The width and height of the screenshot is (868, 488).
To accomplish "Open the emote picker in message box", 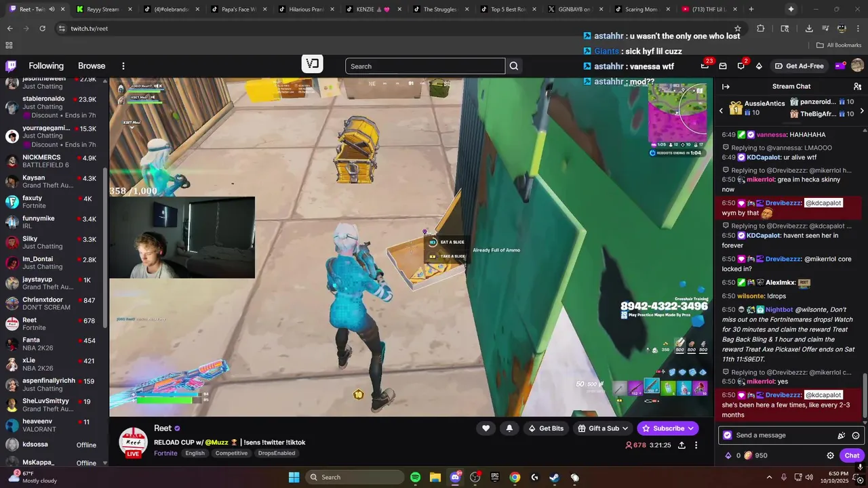I will tap(856, 435).
